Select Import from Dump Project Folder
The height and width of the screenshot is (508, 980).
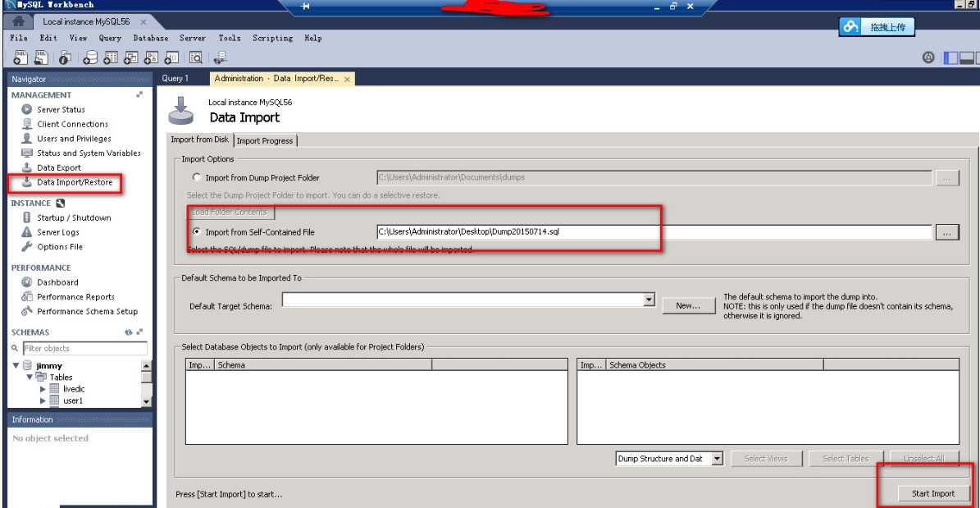coord(198,177)
